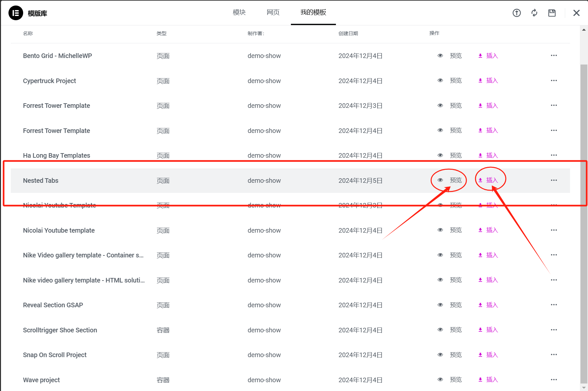Open the import template icon
The width and height of the screenshot is (588, 391).
click(517, 13)
